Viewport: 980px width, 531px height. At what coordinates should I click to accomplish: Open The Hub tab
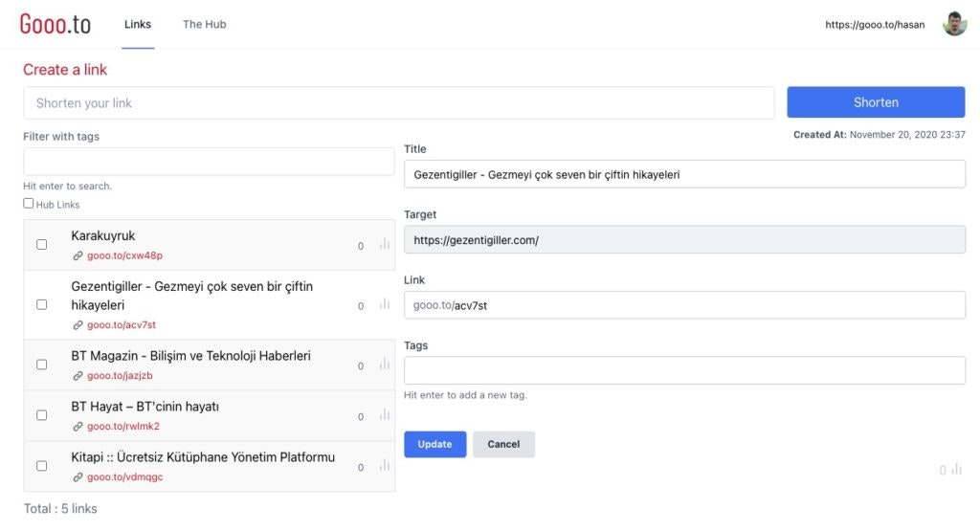205,24
